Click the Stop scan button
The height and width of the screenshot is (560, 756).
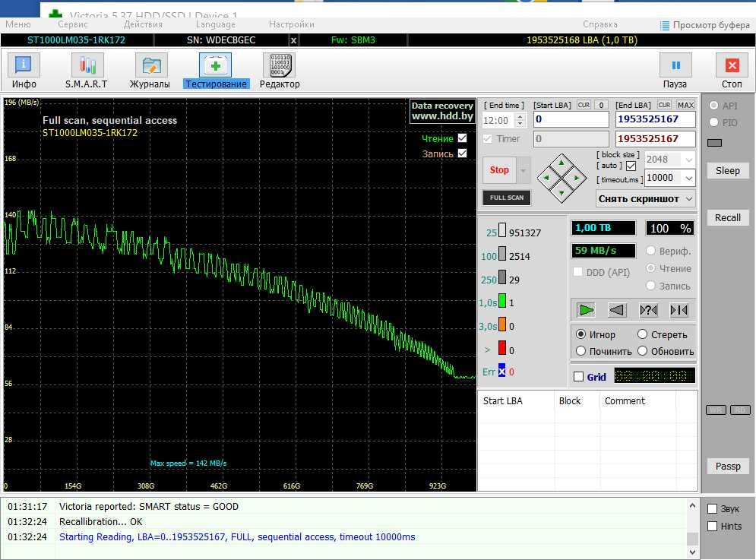[x=499, y=170]
